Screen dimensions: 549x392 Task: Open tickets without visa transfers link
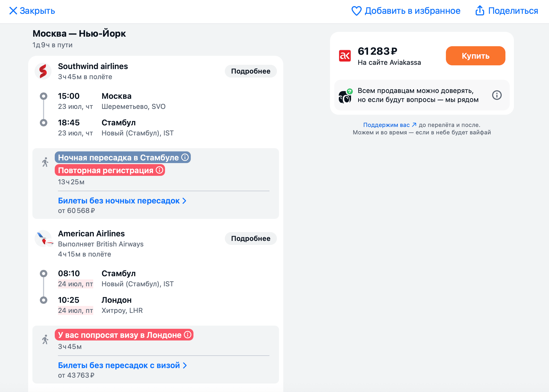point(122,365)
